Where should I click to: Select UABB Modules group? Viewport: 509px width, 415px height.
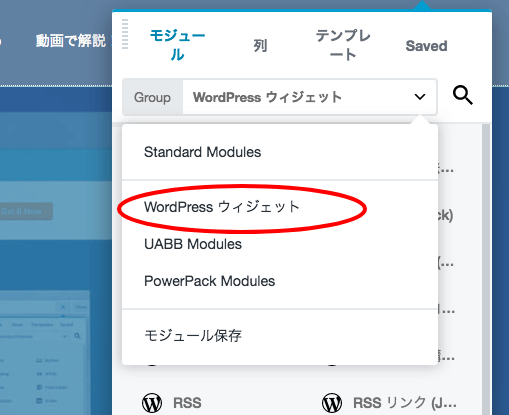coord(193,244)
